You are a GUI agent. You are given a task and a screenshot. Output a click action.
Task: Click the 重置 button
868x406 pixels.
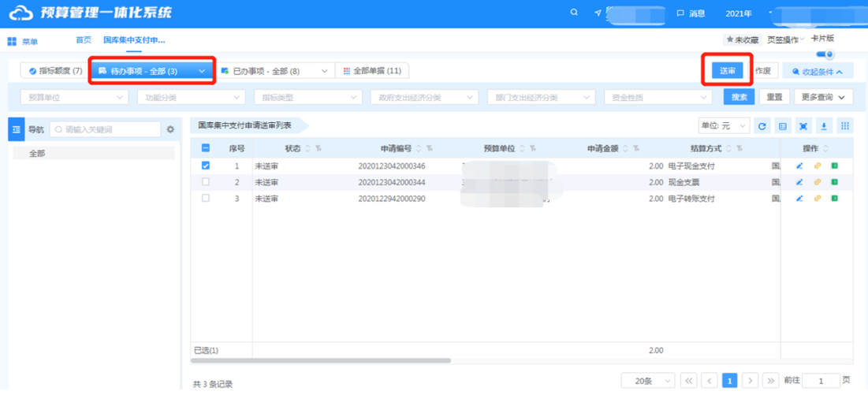pos(774,97)
